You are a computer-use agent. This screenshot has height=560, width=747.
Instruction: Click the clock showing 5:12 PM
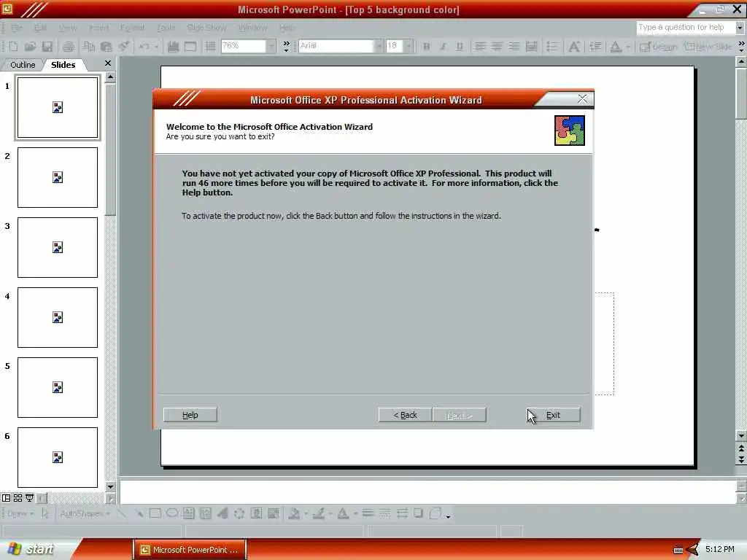[x=719, y=549]
